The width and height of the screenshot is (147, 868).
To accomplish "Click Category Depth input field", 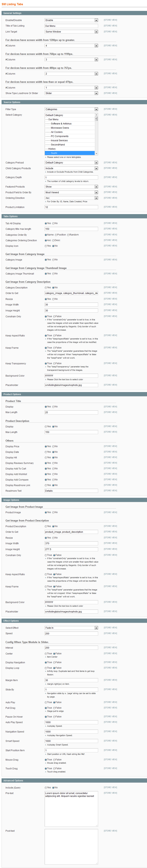I will [71, 178].
